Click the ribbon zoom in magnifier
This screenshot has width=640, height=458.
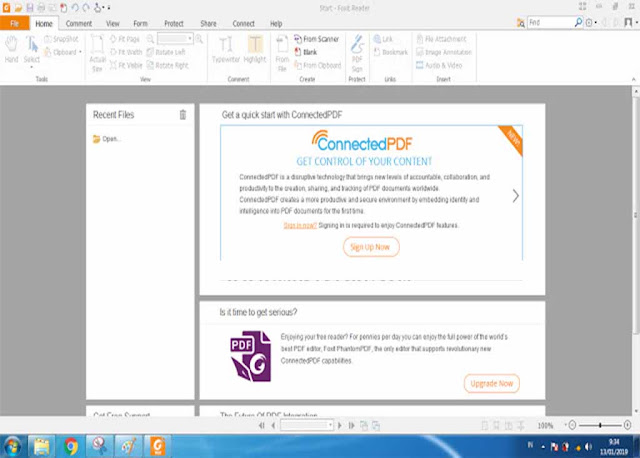point(199,39)
